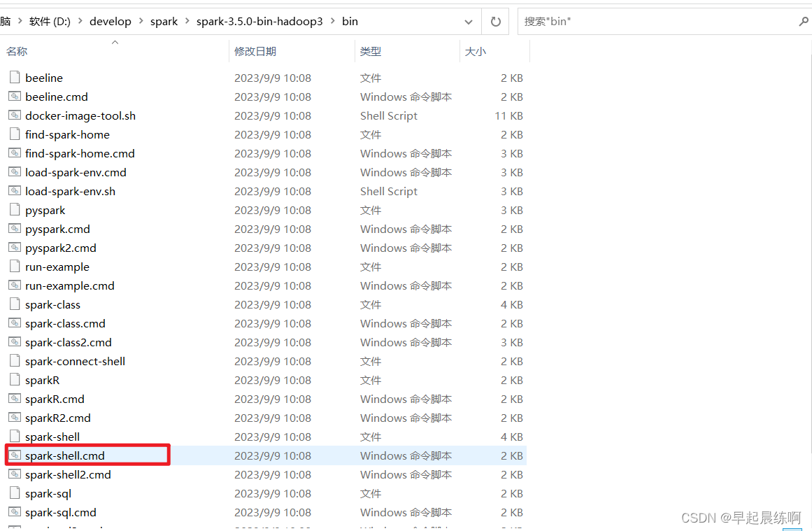This screenshot has width=812, height=531.
Task: Navigate to spark-3.5.0-bin-hadoop3 in breadcrumb
Action: pyautogui.click(x=259, y=21)
